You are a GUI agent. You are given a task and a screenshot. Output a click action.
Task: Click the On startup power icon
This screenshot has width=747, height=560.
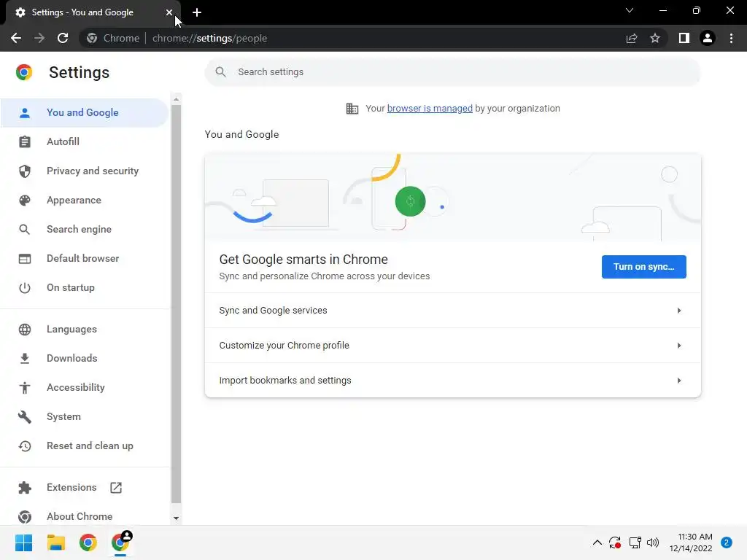tap(25, 287)
